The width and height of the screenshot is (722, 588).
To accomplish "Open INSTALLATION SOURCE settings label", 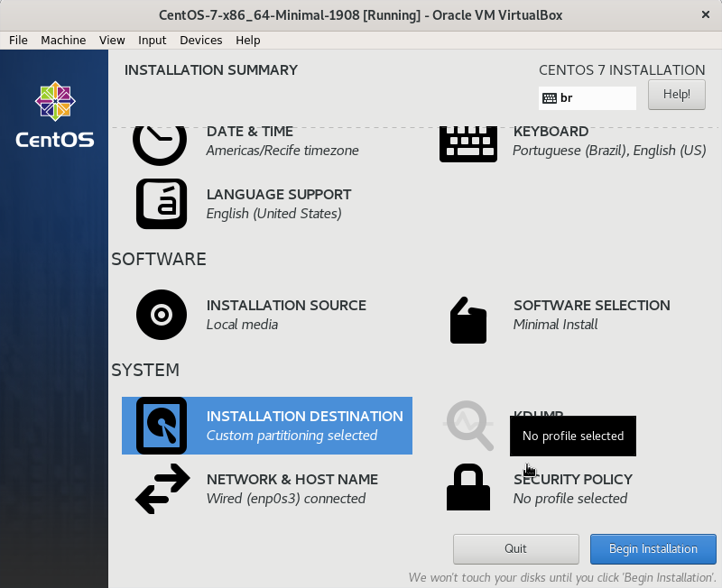I will click(286, 306).
